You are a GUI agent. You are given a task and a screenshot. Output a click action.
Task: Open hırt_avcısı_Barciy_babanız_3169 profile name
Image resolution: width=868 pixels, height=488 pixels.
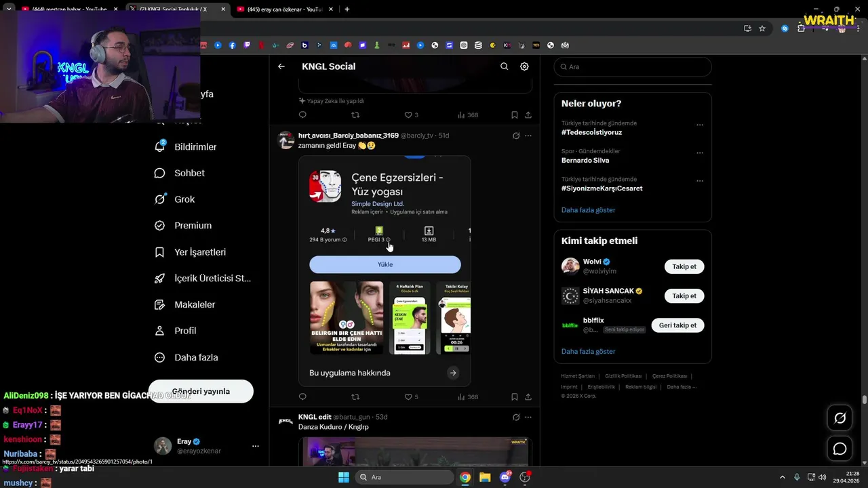coord(349,136)
